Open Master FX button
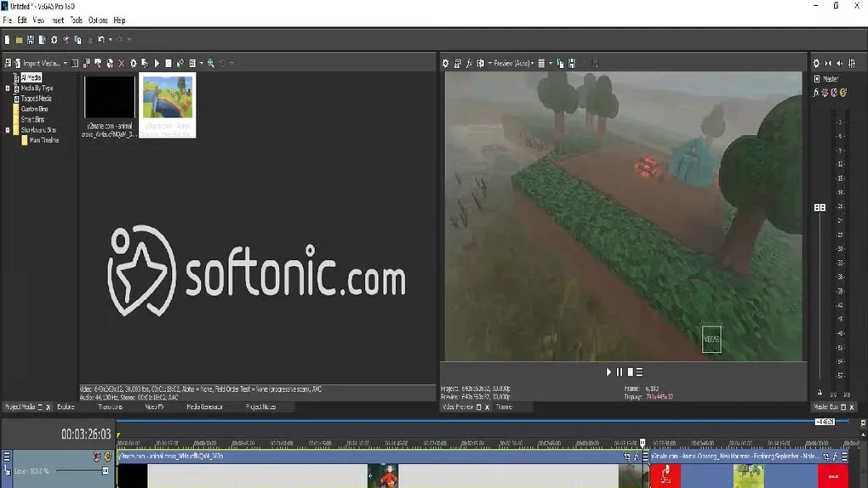Screen dimensions: 868x488 tap(815, 93)
